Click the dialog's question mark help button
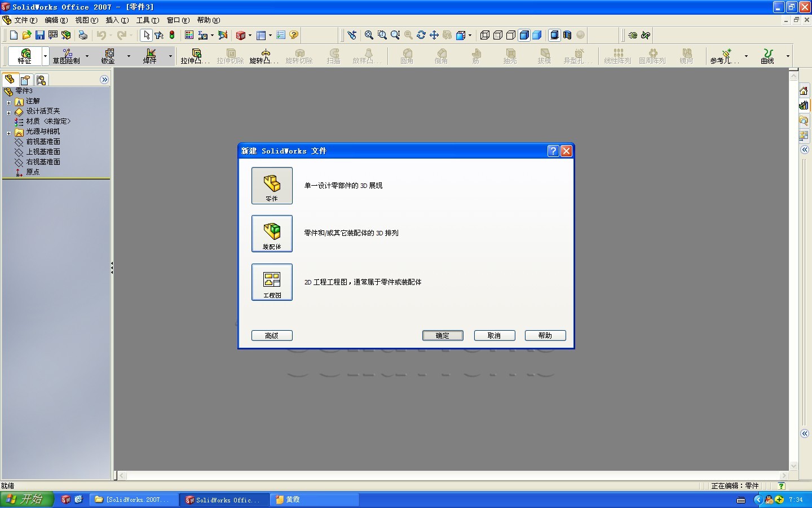This screenshot has height=508, width=812. 553,151
